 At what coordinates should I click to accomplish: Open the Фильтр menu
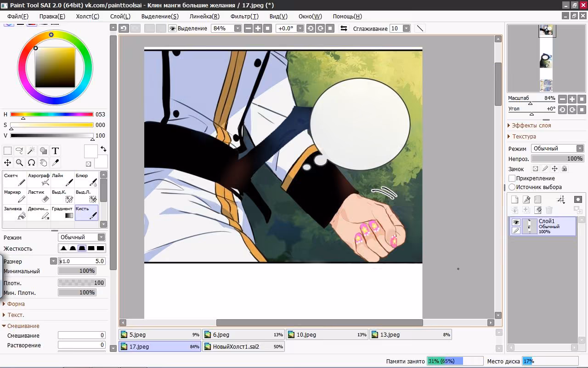[244, 16]
